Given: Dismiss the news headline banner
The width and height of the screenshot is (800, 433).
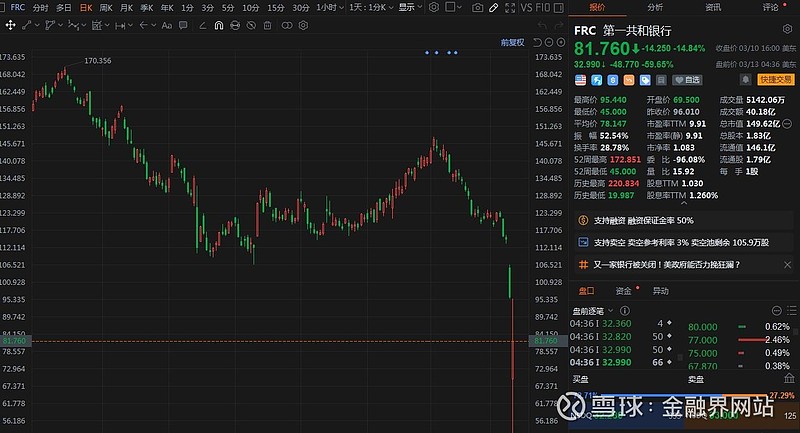Looking at the screenshot, I should (x=787, y=265).
